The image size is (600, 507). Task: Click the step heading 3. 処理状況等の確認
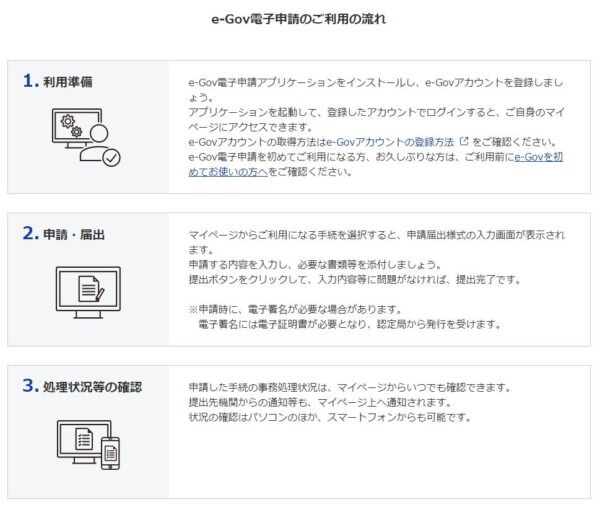tap(82, 386)
